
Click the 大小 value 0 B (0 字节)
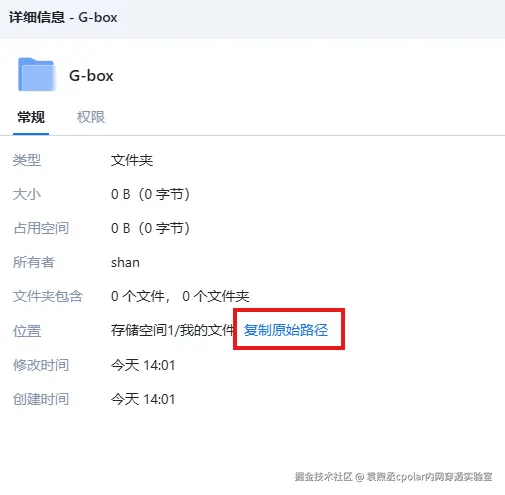(150, 194)
